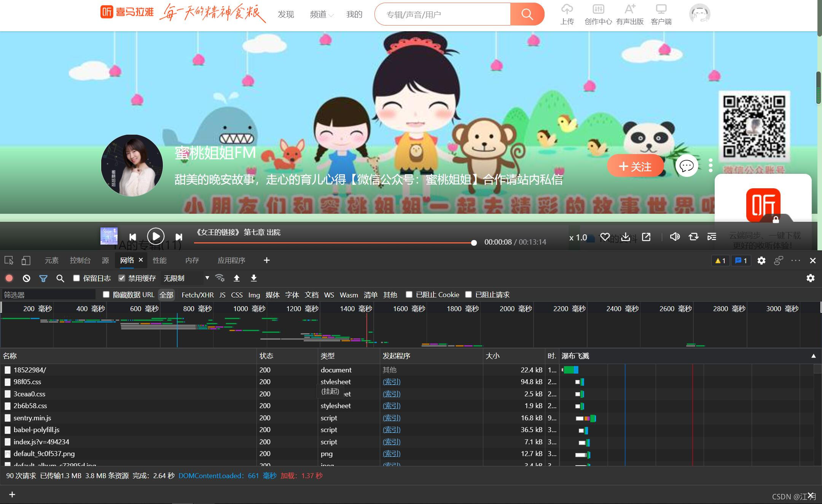
Task: Click the warnings count badge
Action: (x=720, y=261)
